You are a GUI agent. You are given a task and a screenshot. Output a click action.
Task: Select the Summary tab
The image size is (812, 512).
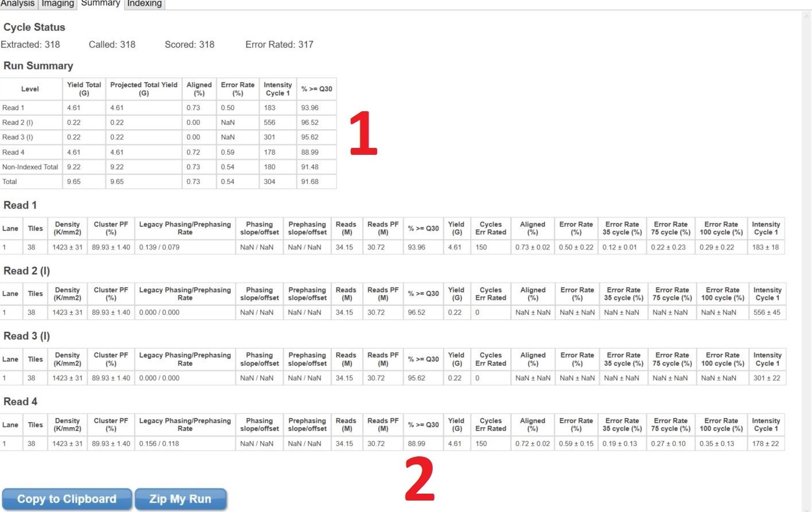pyautogui.click(x=100, y=3)
